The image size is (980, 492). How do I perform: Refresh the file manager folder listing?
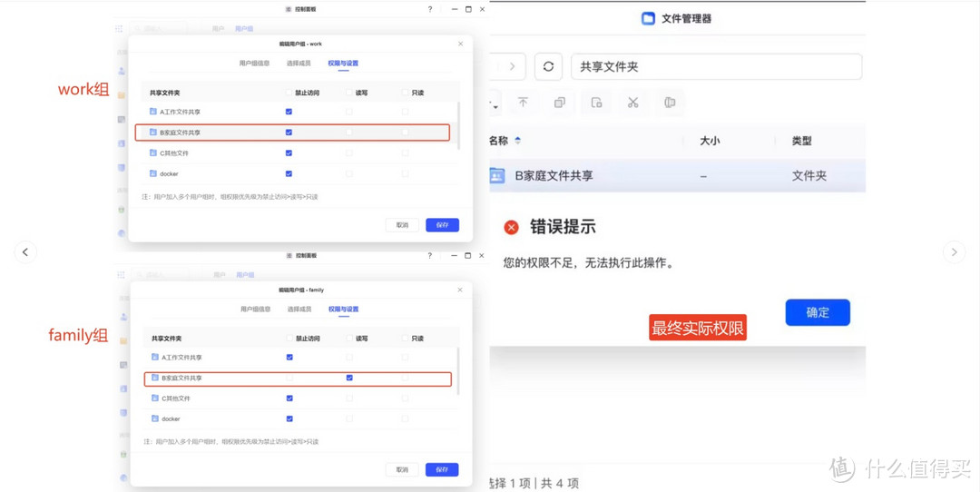548,66
